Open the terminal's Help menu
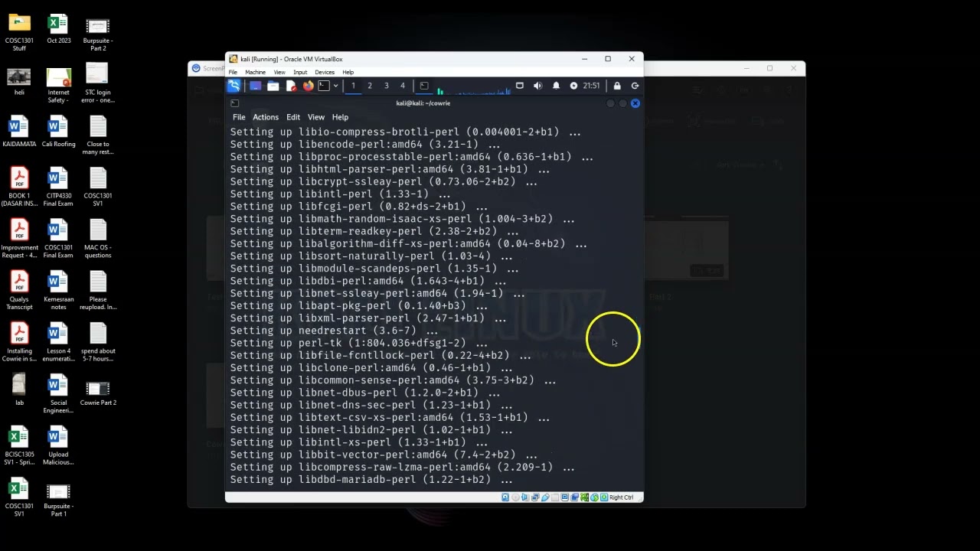Screen dimensions: 980x551 point(340,117)
